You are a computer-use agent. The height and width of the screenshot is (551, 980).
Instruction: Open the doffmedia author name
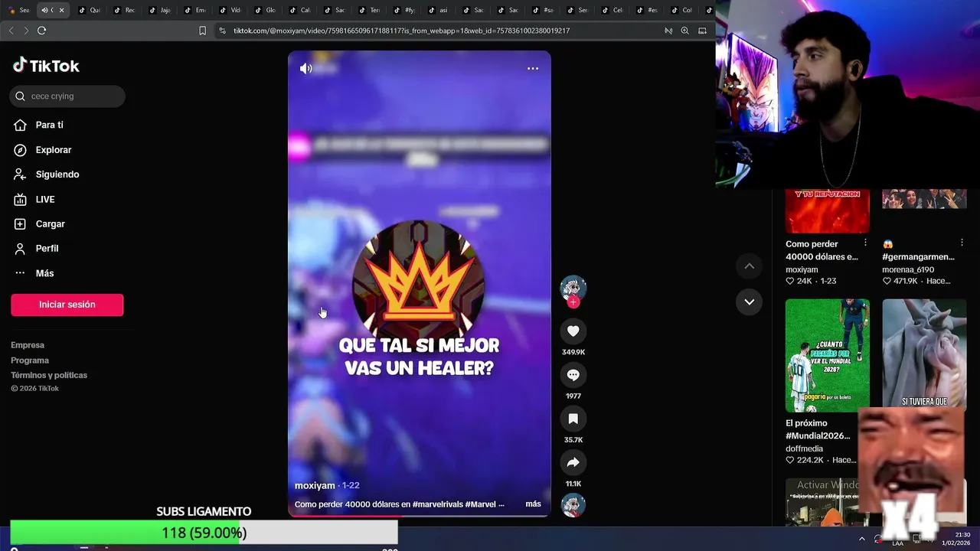tap(805, 448)
